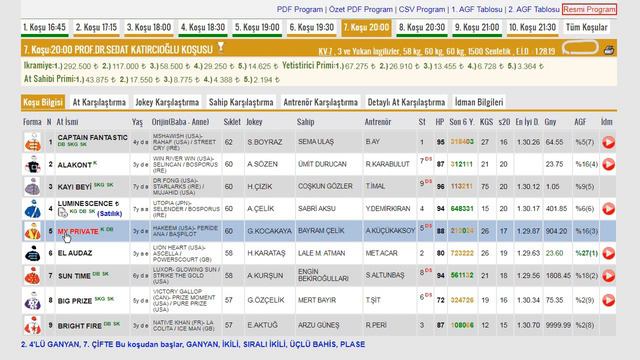Open the At Karşılaştırma tab

(99, 102)
